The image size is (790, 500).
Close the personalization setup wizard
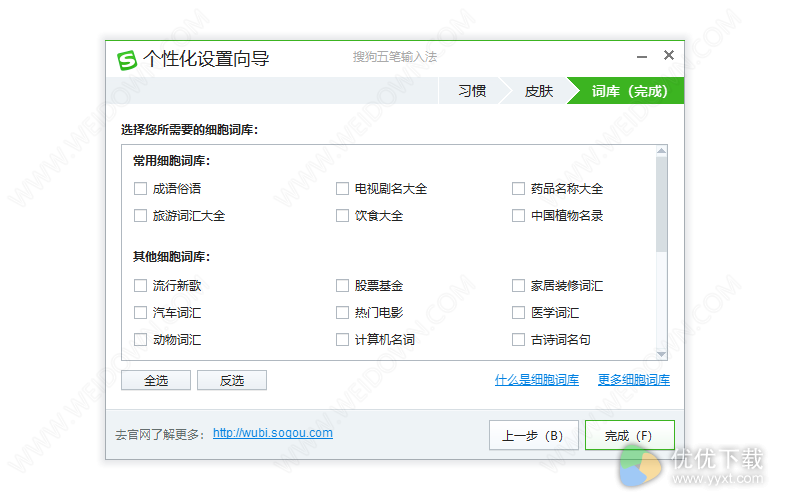click(x=669, y=55)
